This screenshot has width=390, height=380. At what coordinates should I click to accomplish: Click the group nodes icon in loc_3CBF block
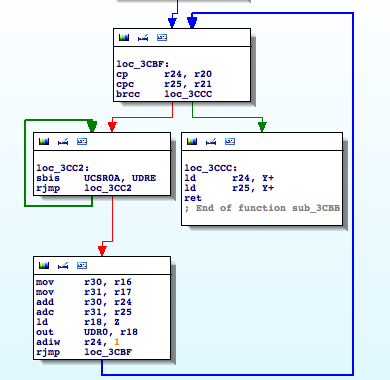coord(162,37)
